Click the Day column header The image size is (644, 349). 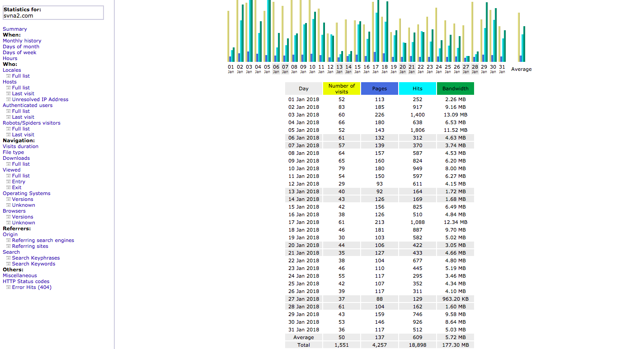(304, 88)
